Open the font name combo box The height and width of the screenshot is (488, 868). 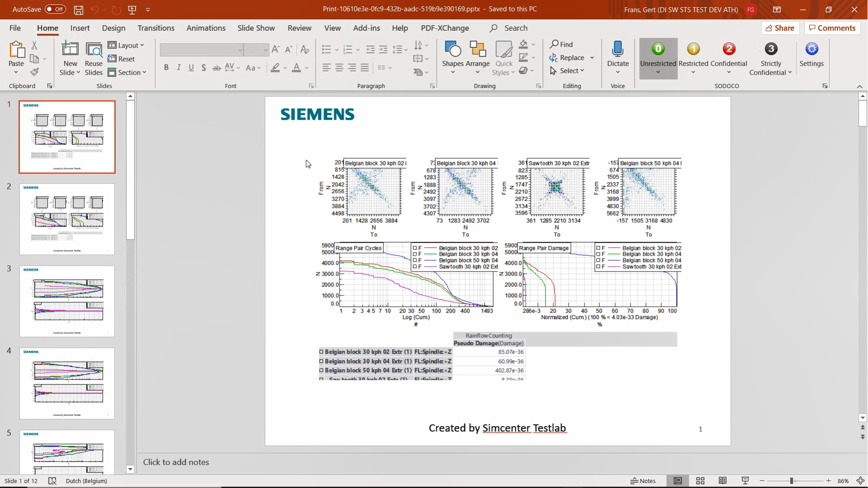click(202, 50)
